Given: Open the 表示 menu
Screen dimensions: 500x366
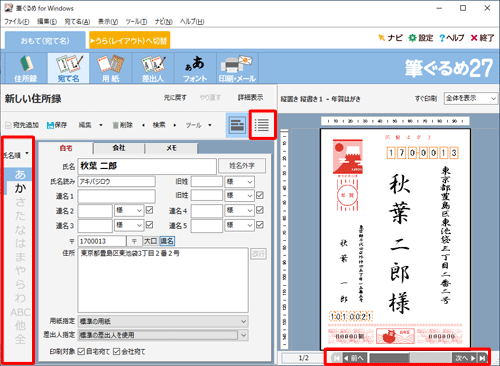Looking at the screenshot, I should point(108,22).
